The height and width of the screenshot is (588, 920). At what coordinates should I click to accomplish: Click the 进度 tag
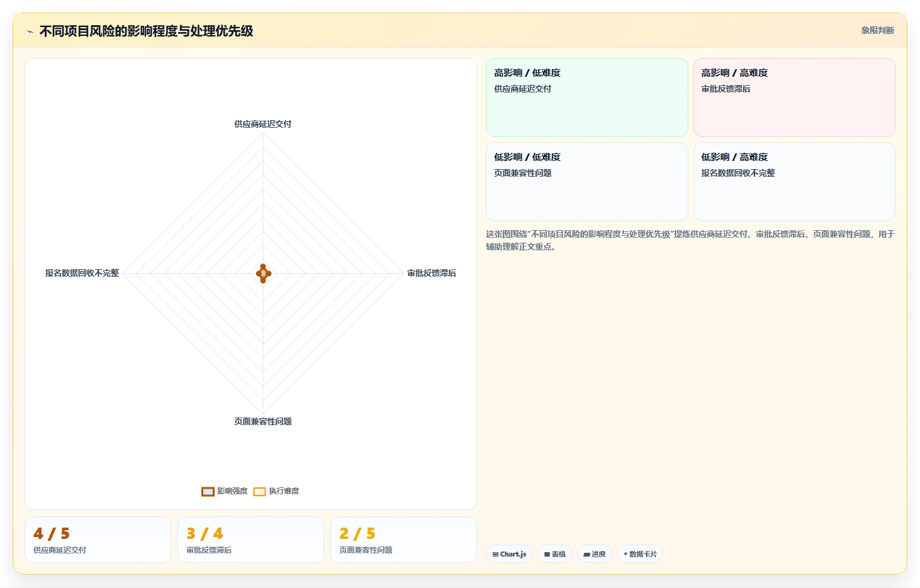coord(595,554)
